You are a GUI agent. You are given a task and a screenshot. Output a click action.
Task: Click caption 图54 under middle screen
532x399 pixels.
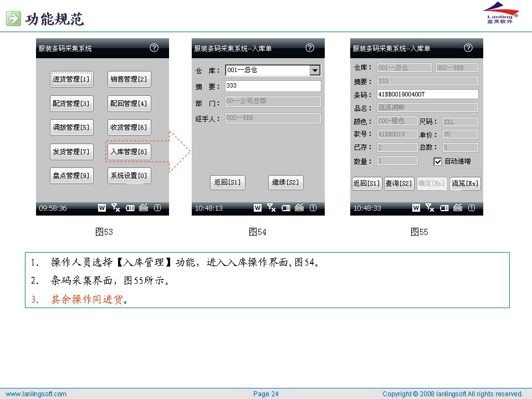(x=258, y=232)
